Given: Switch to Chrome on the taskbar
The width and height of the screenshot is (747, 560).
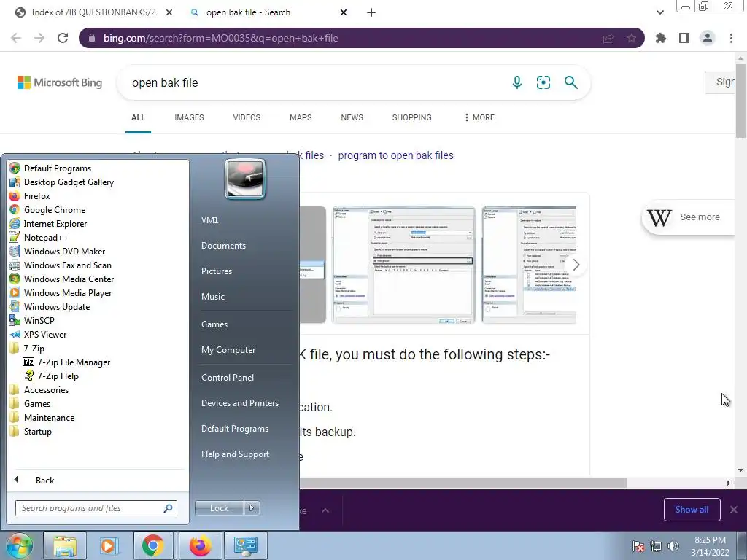Looking at the screenshot, I should coord(153,545).
